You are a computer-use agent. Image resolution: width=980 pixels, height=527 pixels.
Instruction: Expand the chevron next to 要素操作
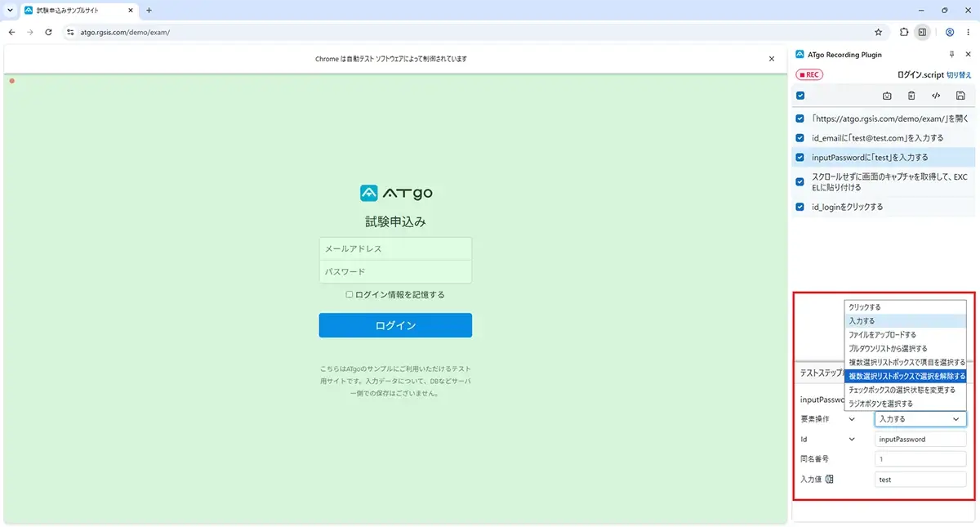point(853,419)
